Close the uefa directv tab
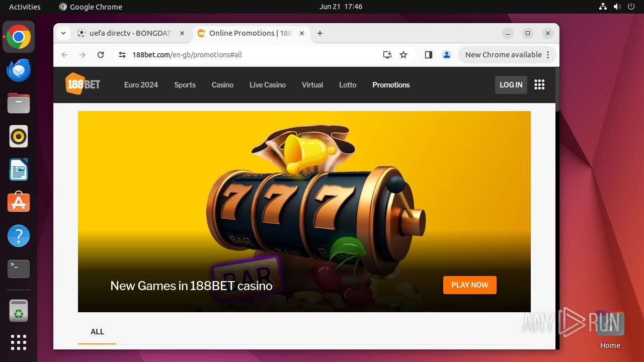Image resolution: width=644 pixels, height=362 pixels. [182, 33]
